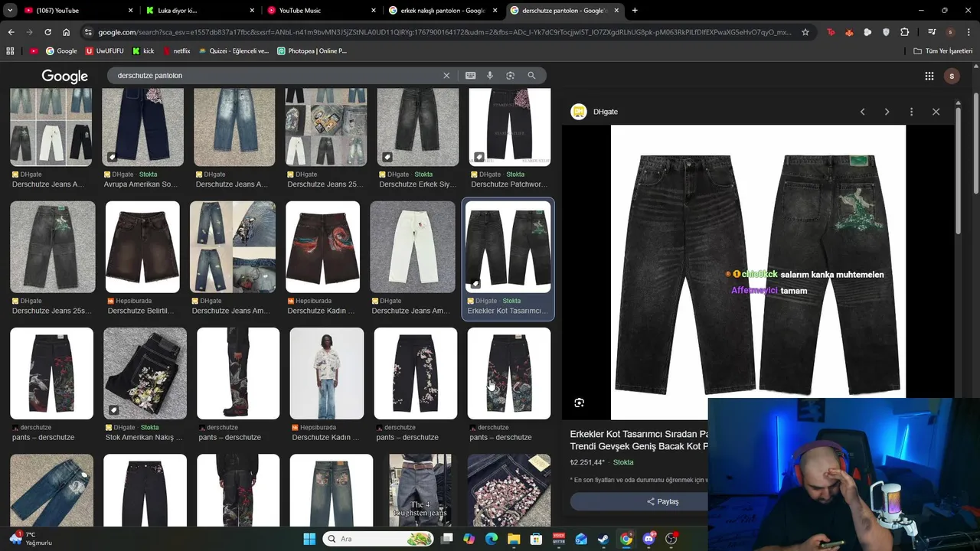The width and height of the screenshot is (980, 551).
Task: Submit search with the magnifier icon
Action: click(x=531, y=76)
